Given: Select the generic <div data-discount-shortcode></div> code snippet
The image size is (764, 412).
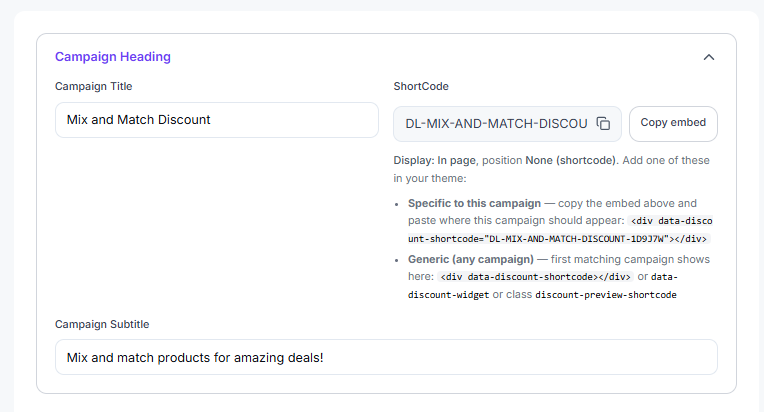Looking at the screenshot, I should [x=535, y=277].
